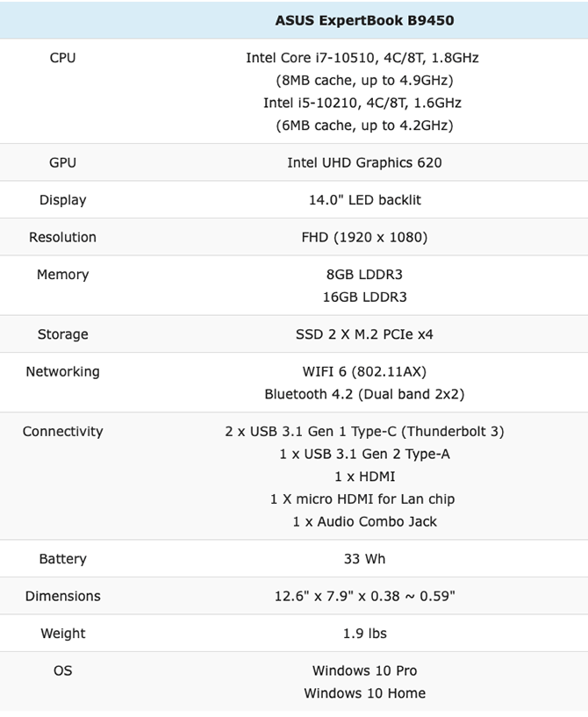Click the FHD (1920 x 1080) value
Image resolution: width=588 pixels, height=717 pixels.
[364, 237]
